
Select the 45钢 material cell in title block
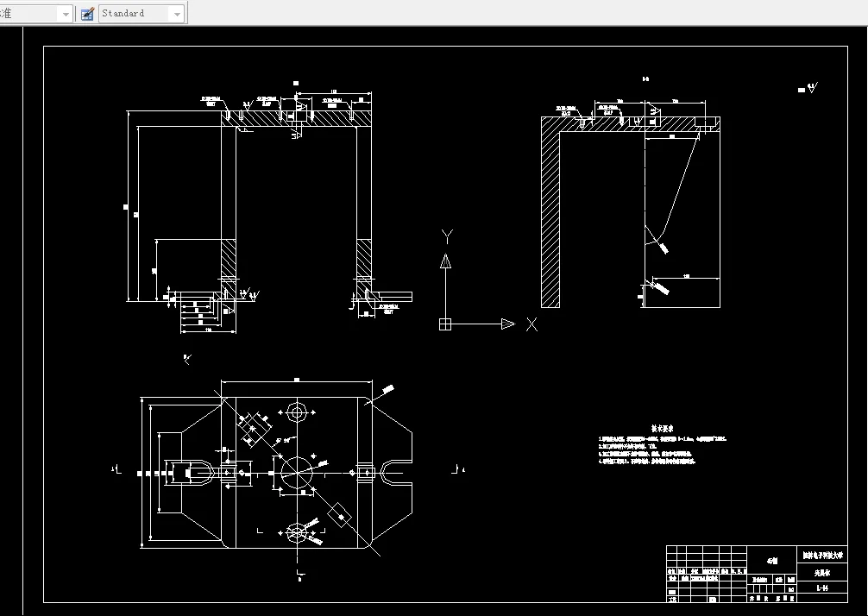pos(772,561)
